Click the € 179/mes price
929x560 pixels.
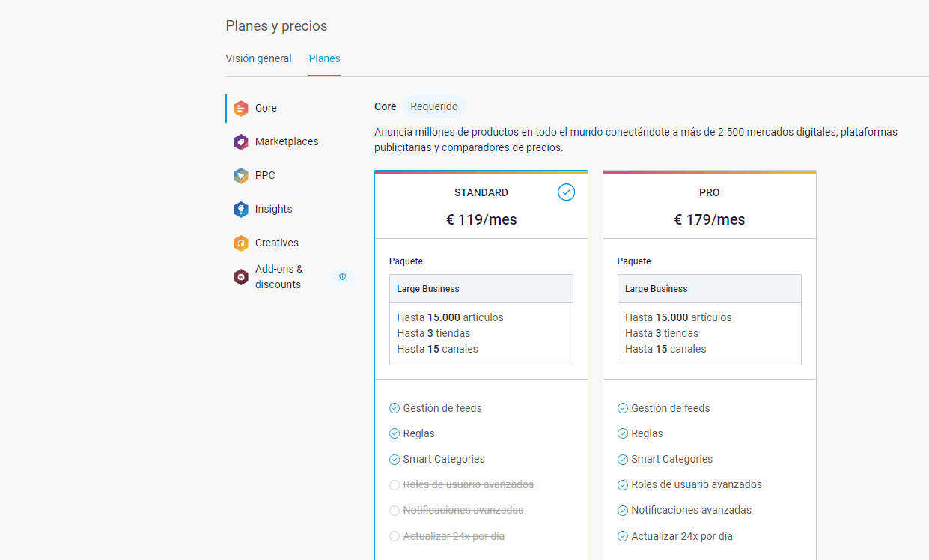pyautogui.click(x=710, y=219)
